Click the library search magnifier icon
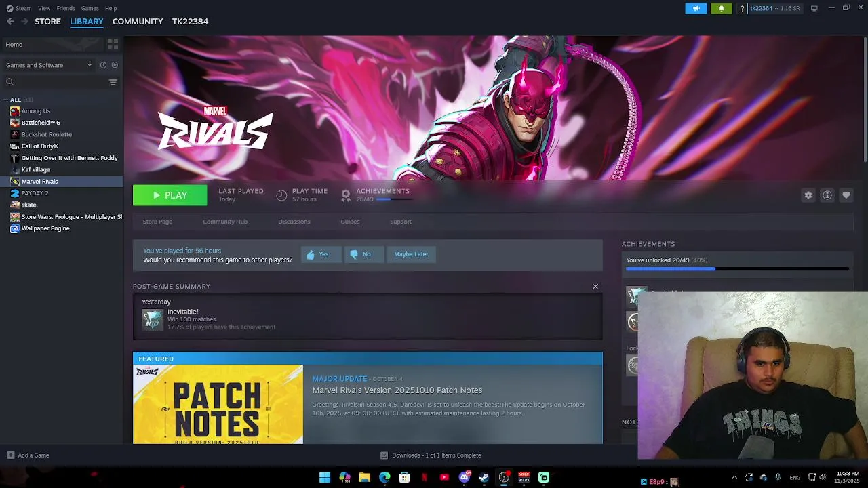This screenshot has width=868, height=488. pyautogui.click(x=9, y=82)
